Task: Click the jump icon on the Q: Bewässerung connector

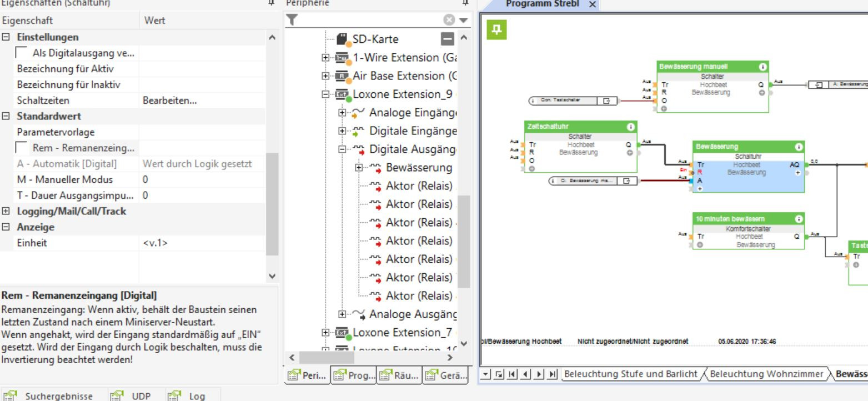Action: (627, 181)
